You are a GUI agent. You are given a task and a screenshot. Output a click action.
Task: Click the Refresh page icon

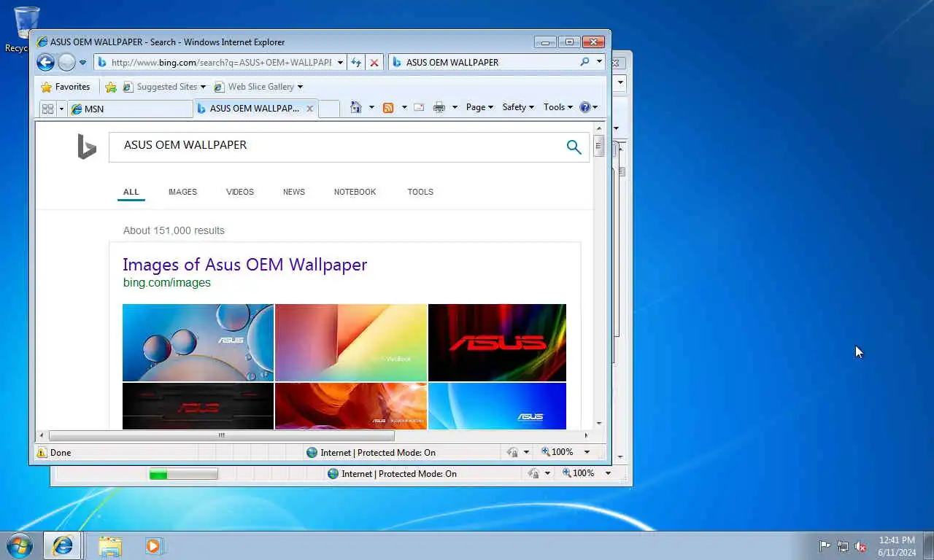pyautogui.click(x=356, y=63)
